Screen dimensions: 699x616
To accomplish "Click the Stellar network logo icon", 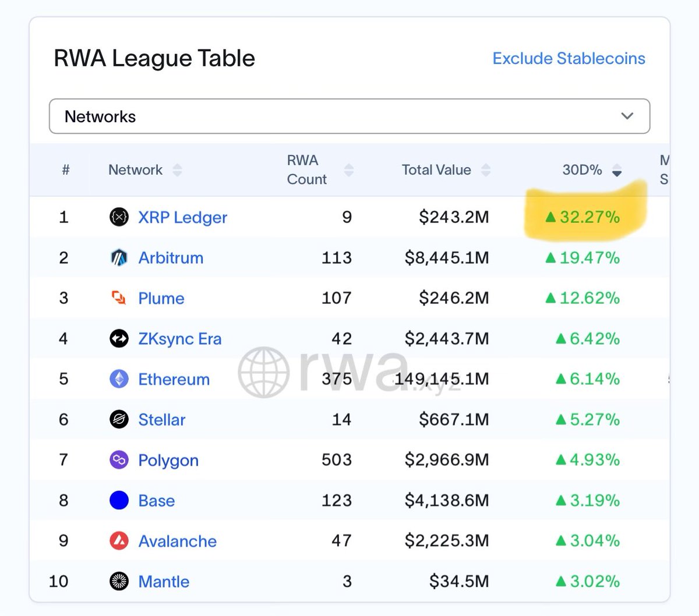I will (119, 419).
